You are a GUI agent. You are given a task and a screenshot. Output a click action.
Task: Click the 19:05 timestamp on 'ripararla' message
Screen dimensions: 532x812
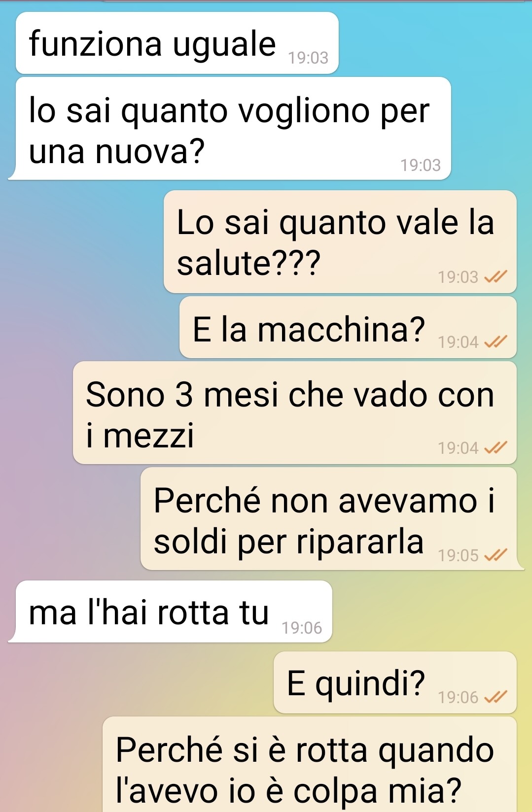[x=459, y=555]
